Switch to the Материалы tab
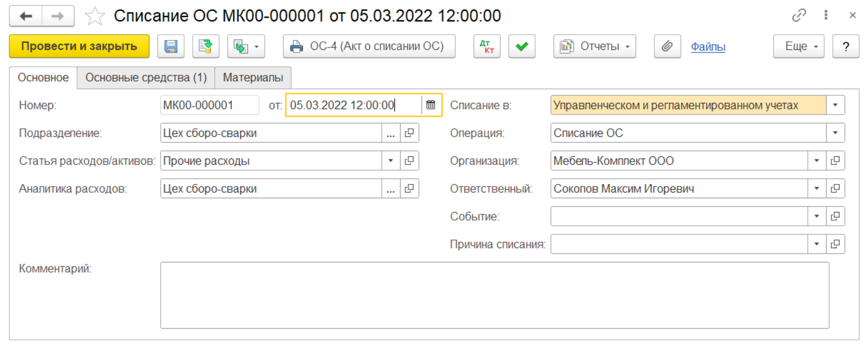The height and width of the screenshot is (347, 868). (x=253, y=78)
